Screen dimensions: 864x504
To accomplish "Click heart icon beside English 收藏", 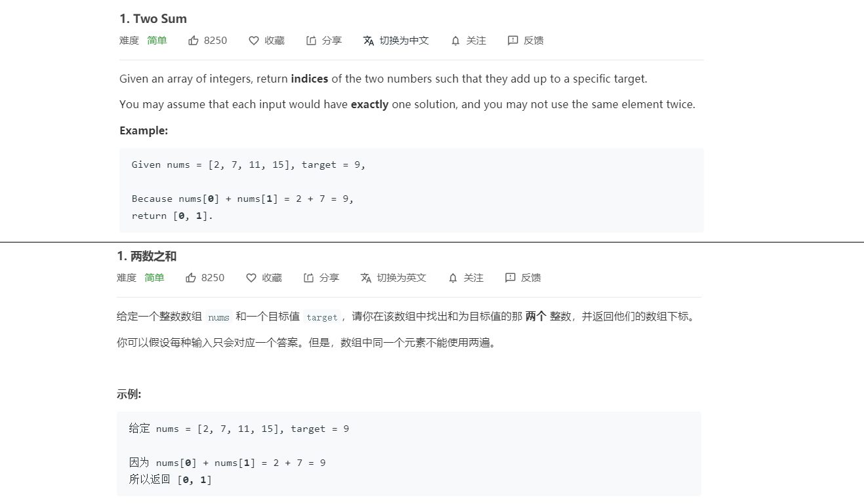I will tap(254, 41).
